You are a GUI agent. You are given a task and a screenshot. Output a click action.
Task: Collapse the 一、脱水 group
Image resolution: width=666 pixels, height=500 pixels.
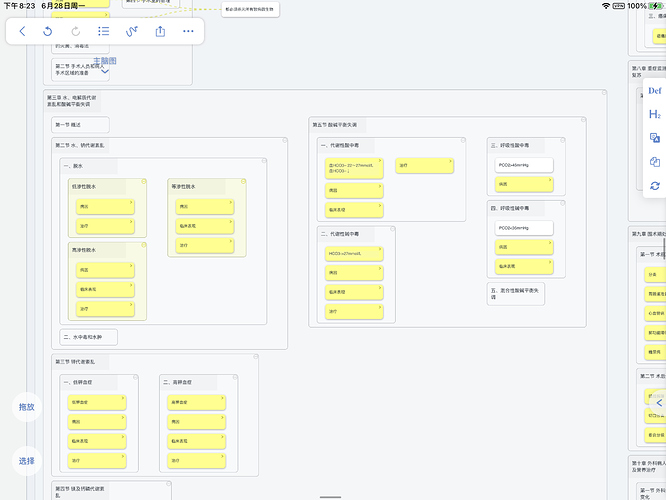(x=264, y=161)
